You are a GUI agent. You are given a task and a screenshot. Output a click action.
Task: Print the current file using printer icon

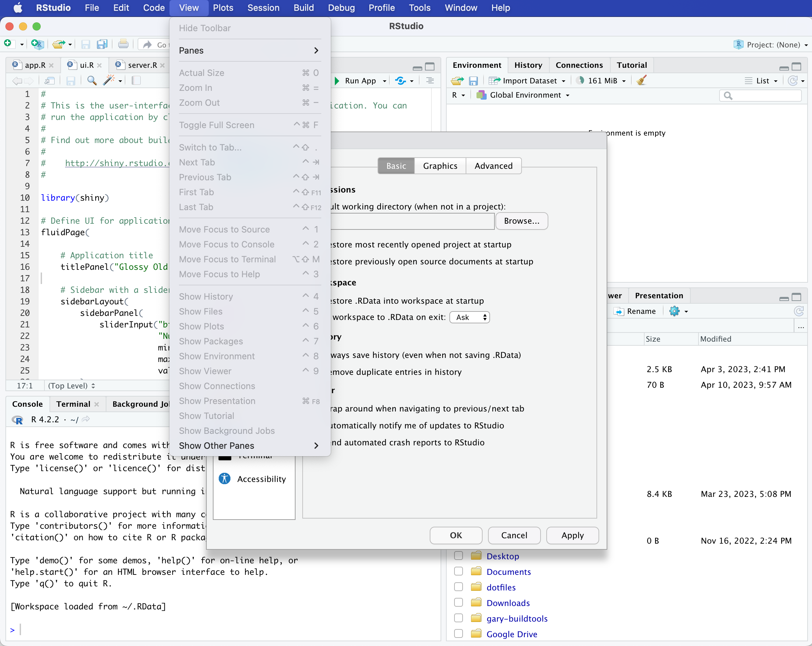[x=123, y=44]
